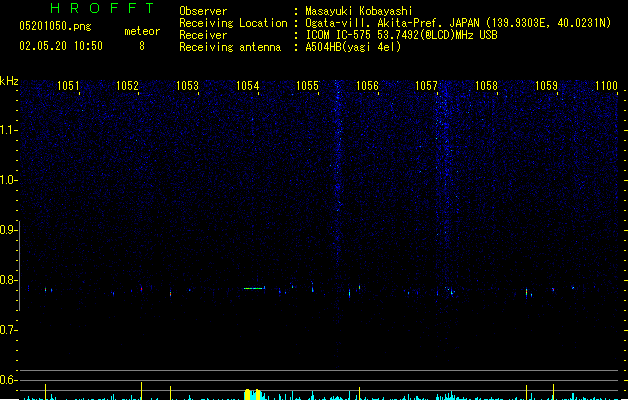The image size is (629, 400).
Task: Click the 1057 time axis label
Action: (x=426, y=85)
